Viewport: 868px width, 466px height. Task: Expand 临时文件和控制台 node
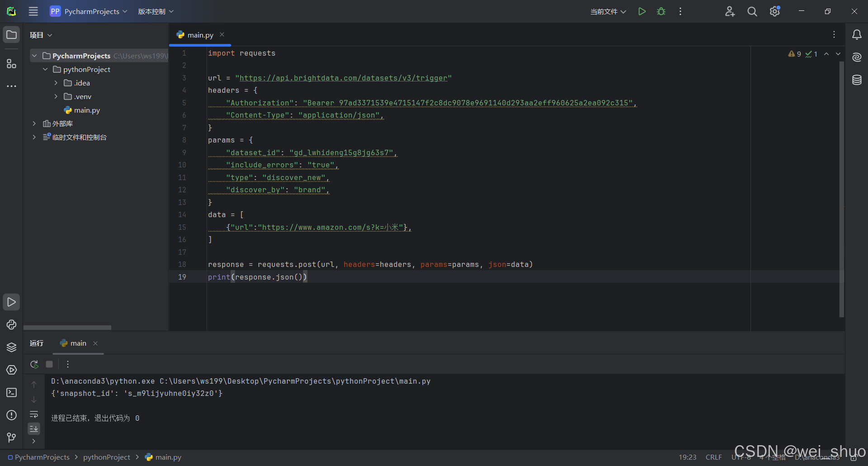coord(34,137)
